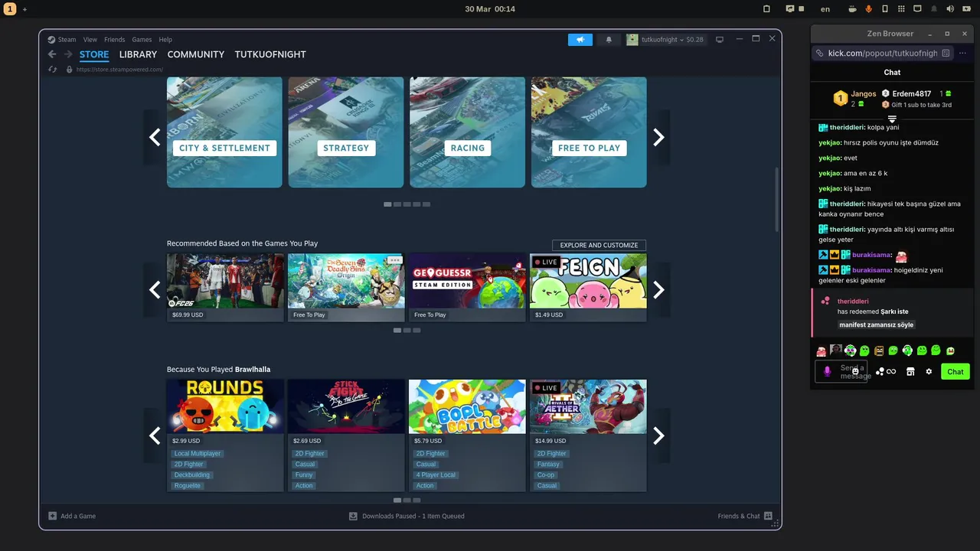Enter Big Picture mode via monitor icon
Viewport: 980px width, 551px height.
coord(720,40)
